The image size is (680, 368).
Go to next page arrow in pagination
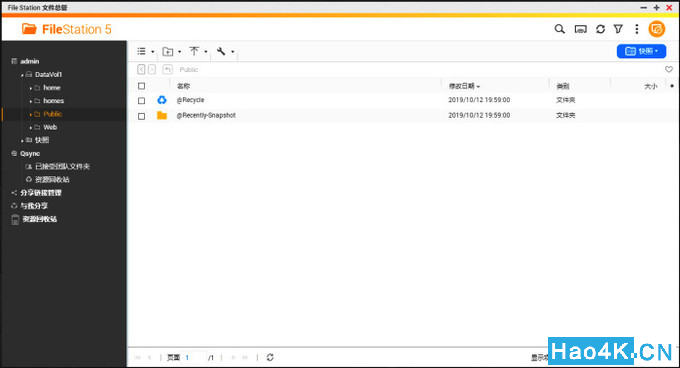(x=233, y=358)
